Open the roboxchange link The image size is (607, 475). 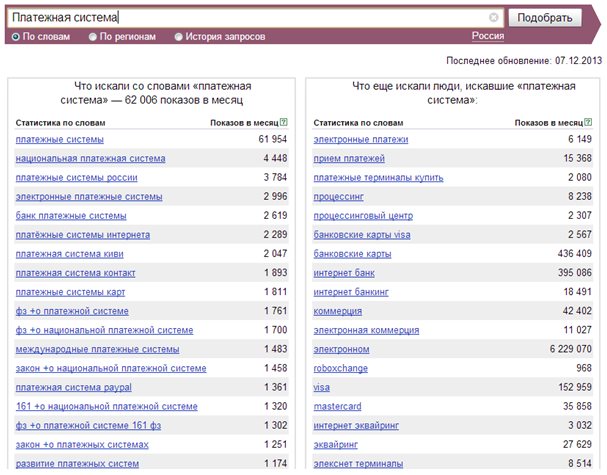coord(341,368)
